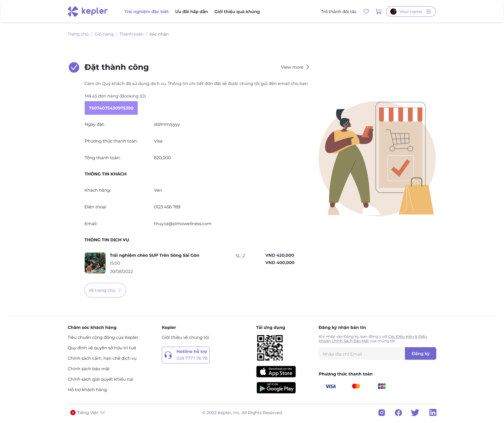
Task: Open LinkedIn social icon in footer
Action: coord(433,413)
